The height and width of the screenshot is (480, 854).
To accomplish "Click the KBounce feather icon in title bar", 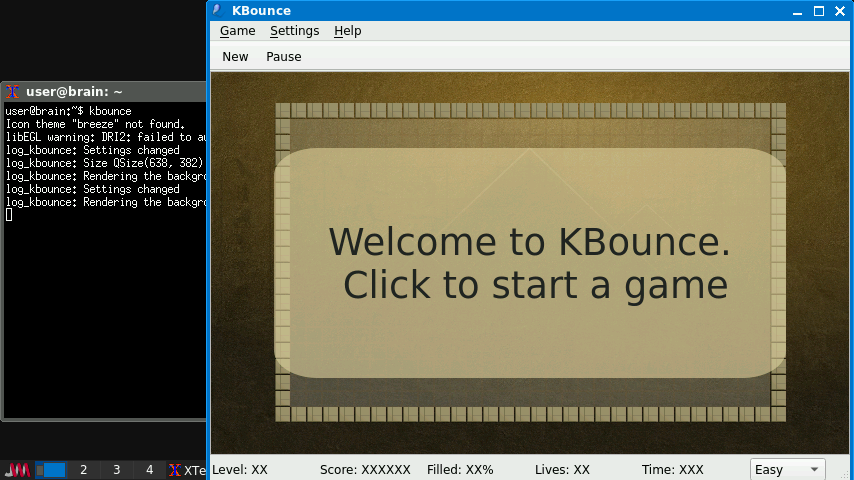I will coord(217,11).
